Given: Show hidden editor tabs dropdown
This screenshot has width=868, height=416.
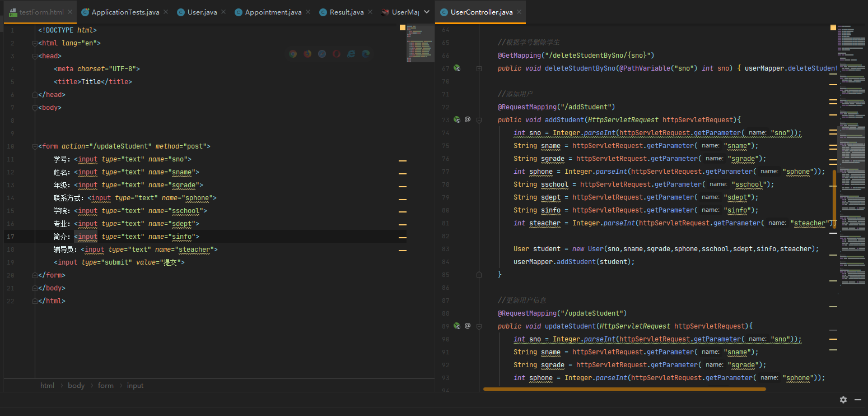Looking at the screenshot, I should [426, 12].
